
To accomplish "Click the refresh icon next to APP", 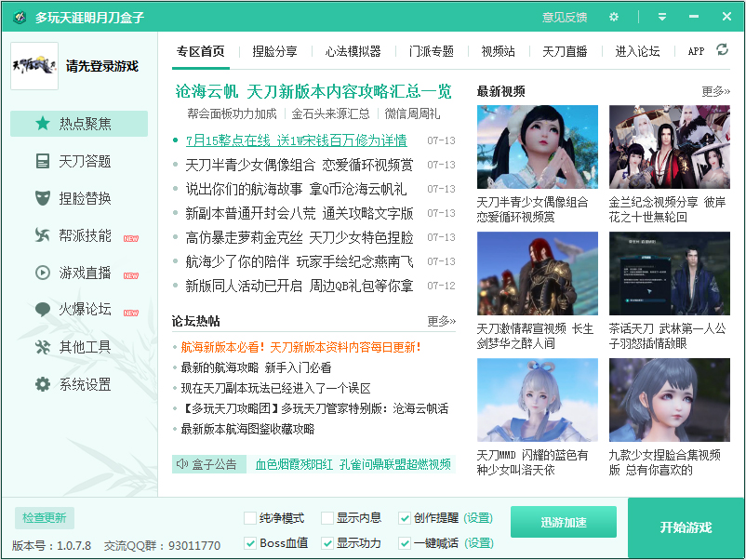I will tap(722, 49).
